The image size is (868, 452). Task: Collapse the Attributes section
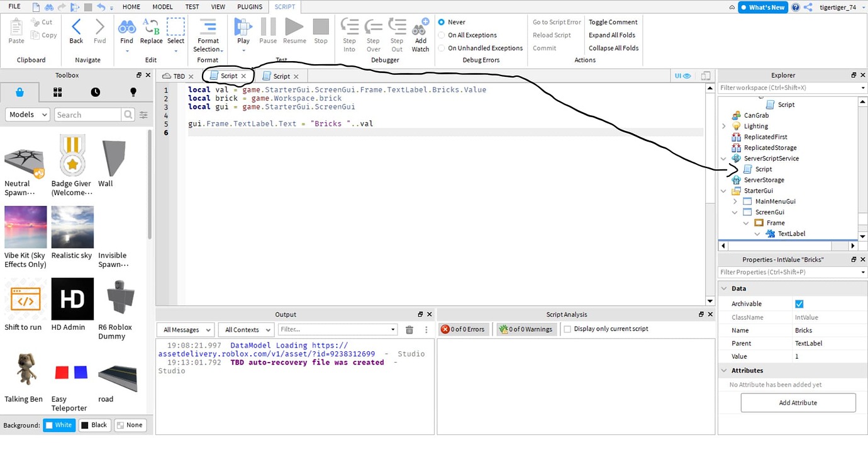[x=723, y=371]
